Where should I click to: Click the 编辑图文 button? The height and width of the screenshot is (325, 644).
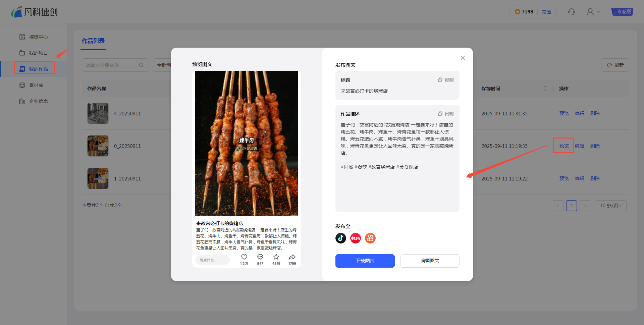pyautogui.click(x=430, y=261)
